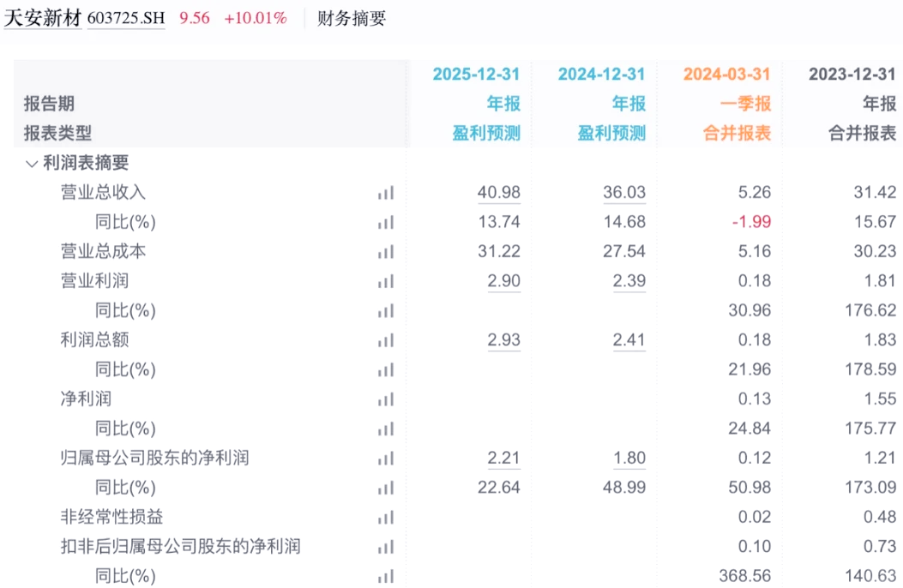Click the stock code 603725.SH

pyautogui.click(x=126, y=19)
